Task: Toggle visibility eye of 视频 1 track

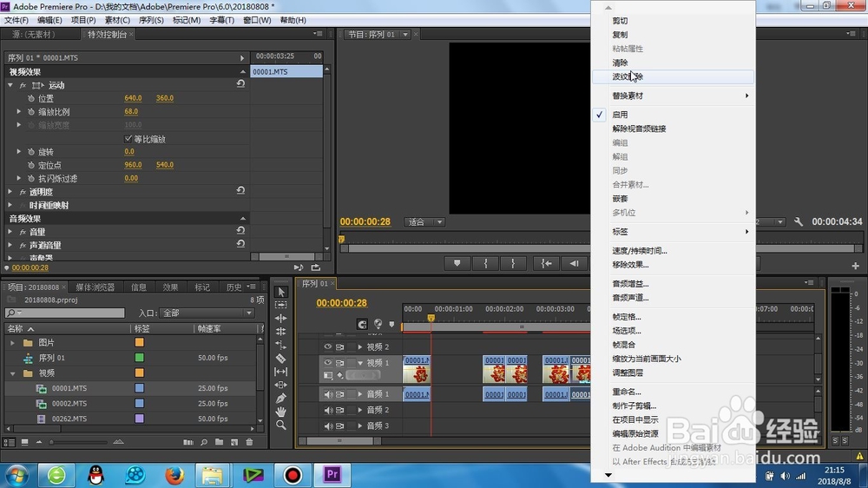Action: tap(328, 363)
